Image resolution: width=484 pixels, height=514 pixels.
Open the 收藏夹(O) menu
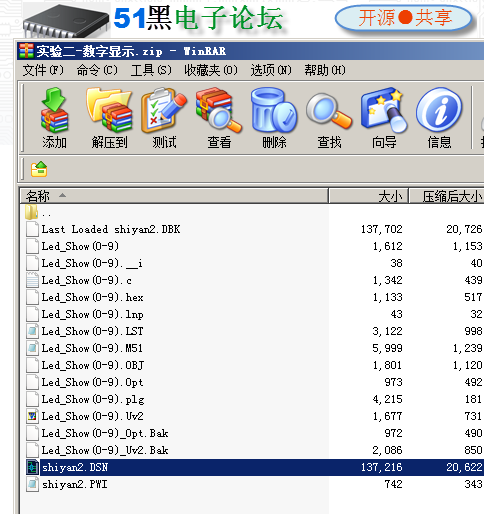click(x=211, y=70)
